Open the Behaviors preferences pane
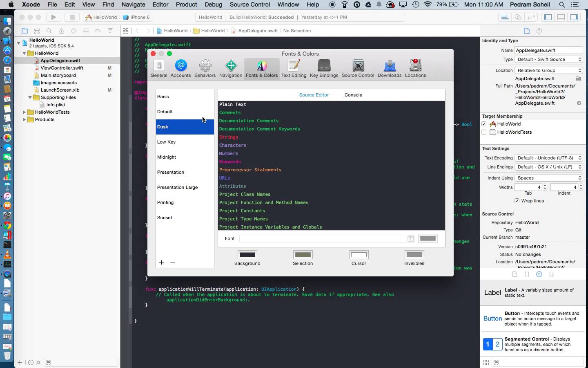 [x=205, y=68]
